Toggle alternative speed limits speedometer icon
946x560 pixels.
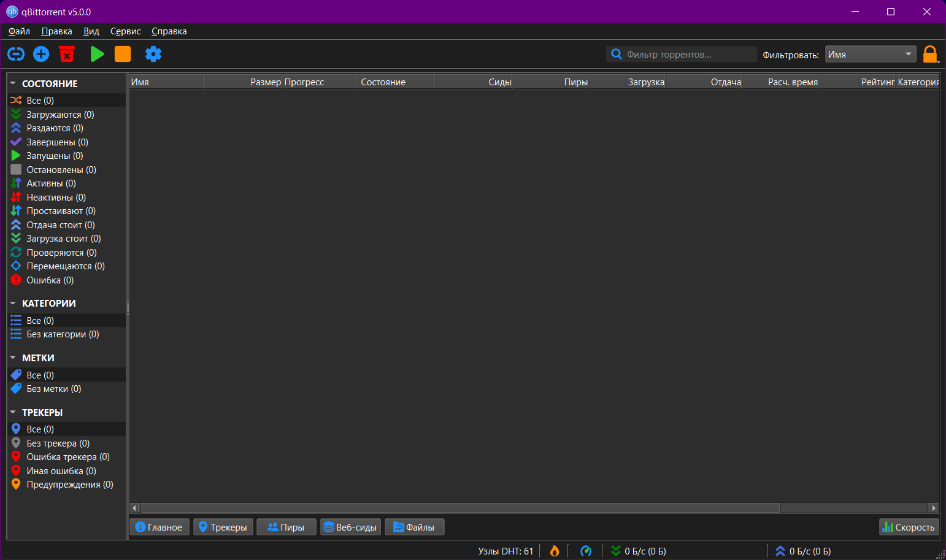click(586, 551)
